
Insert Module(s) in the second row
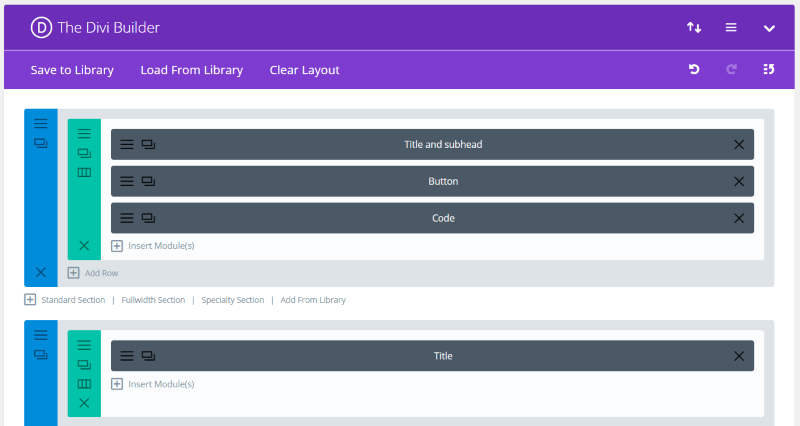coord(153,384)
